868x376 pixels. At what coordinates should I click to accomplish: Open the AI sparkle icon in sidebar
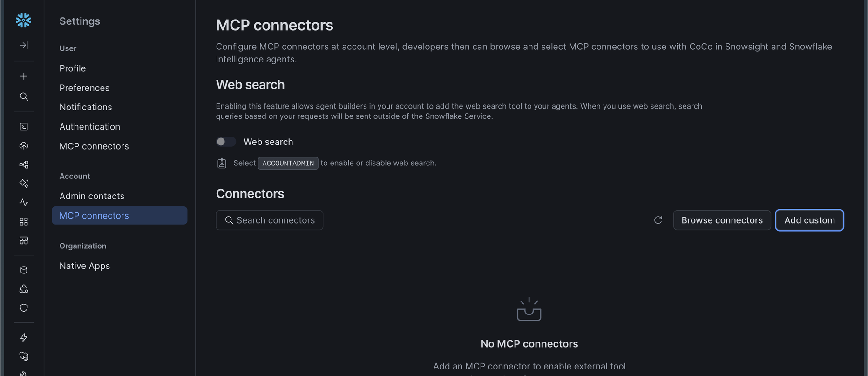point(24,183)
